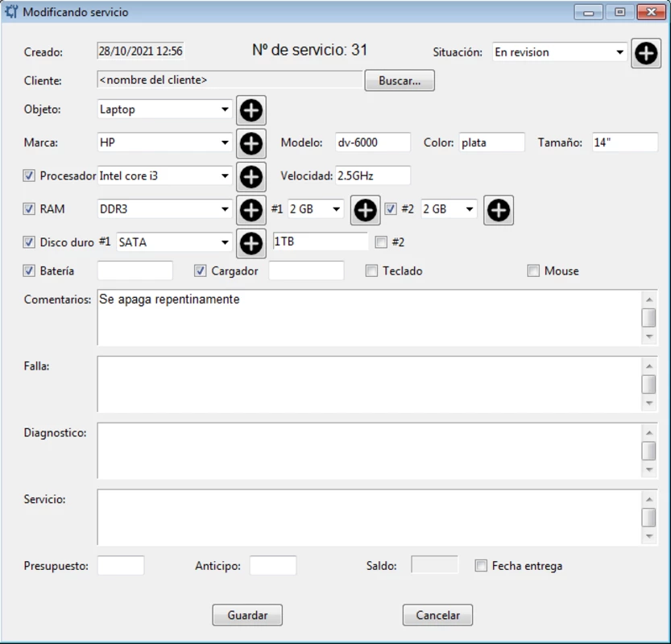Click the Cancelar button
The height and width of the screenshot is (644, 671).
(x=437, y=615)
